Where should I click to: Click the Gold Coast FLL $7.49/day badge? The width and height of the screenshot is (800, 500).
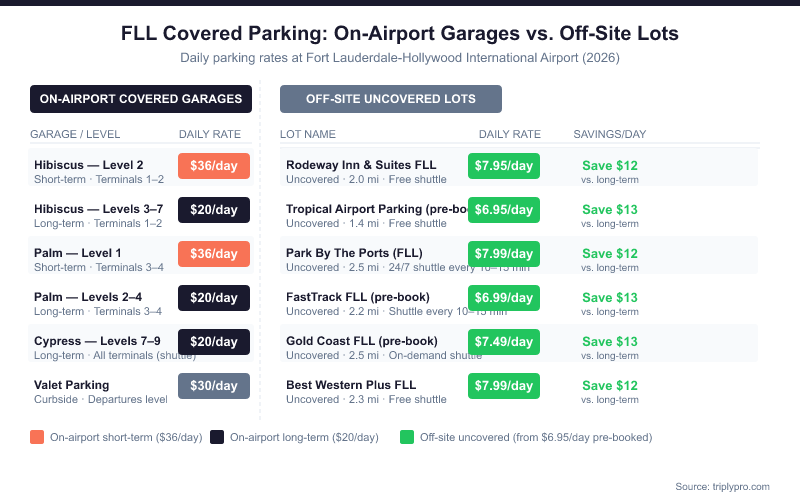point(504,342)
